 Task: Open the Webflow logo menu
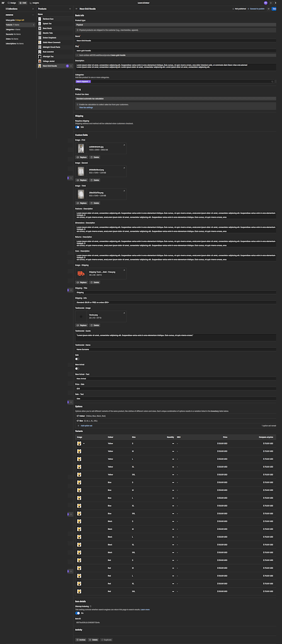click(x=3, y=2)
